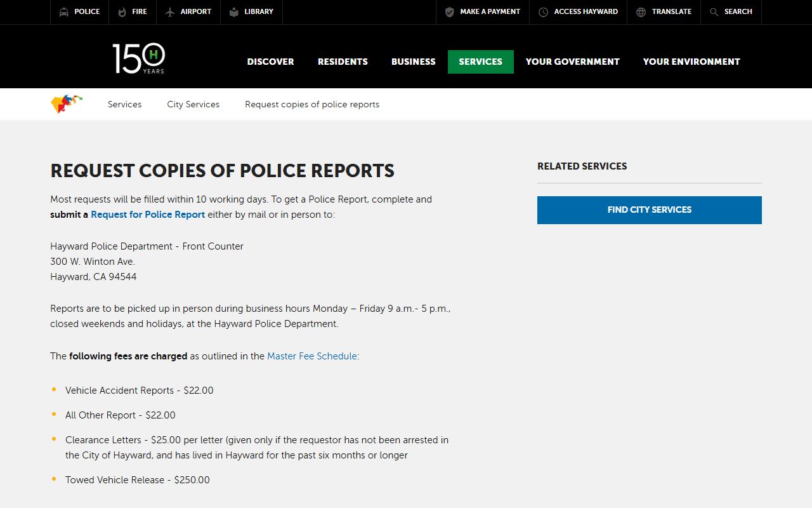Open the LIBRARY link in top bar
Image resolution: width=812 pixels, height=508 pixels.
tap(259, 11)
